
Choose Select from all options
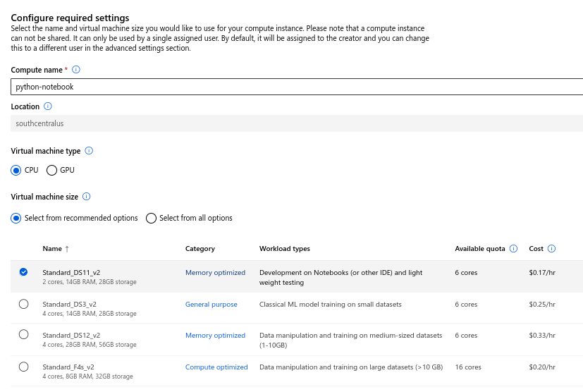(x=151, y=218)
